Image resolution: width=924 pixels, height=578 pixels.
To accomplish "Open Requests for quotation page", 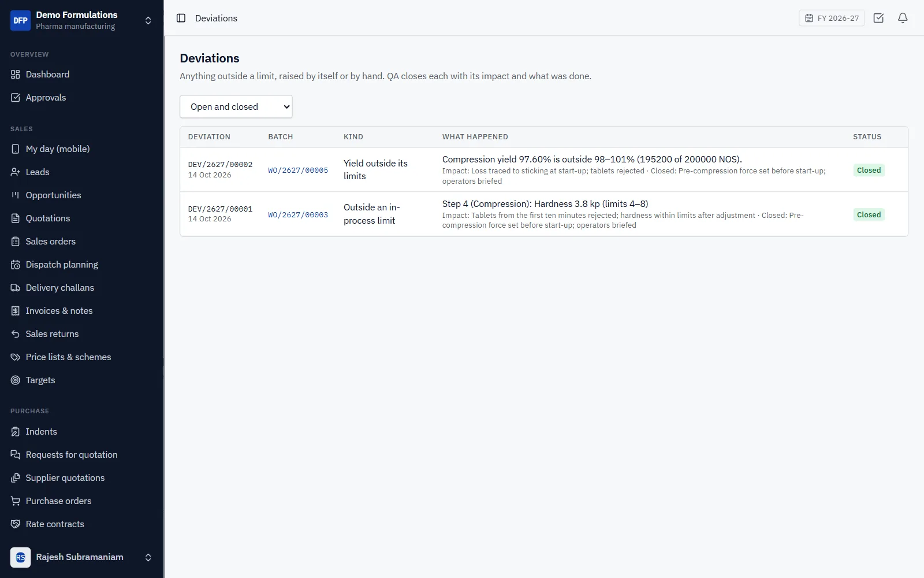I will [x=72, y=455].
